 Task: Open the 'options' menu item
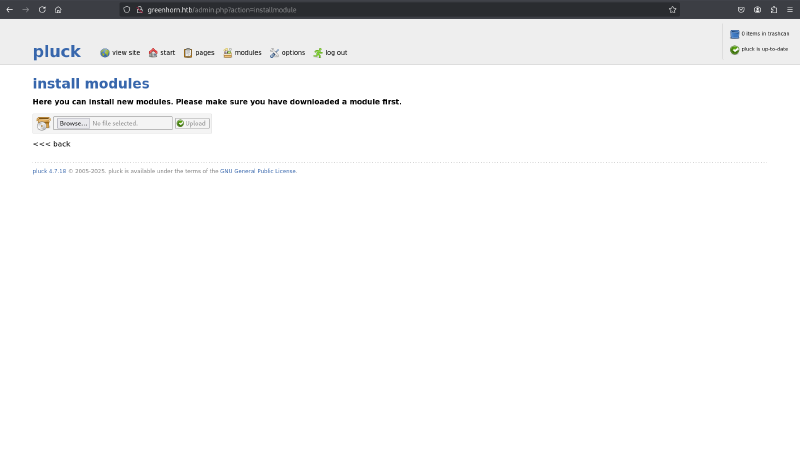pyautogui.click(x=293, y=53)
